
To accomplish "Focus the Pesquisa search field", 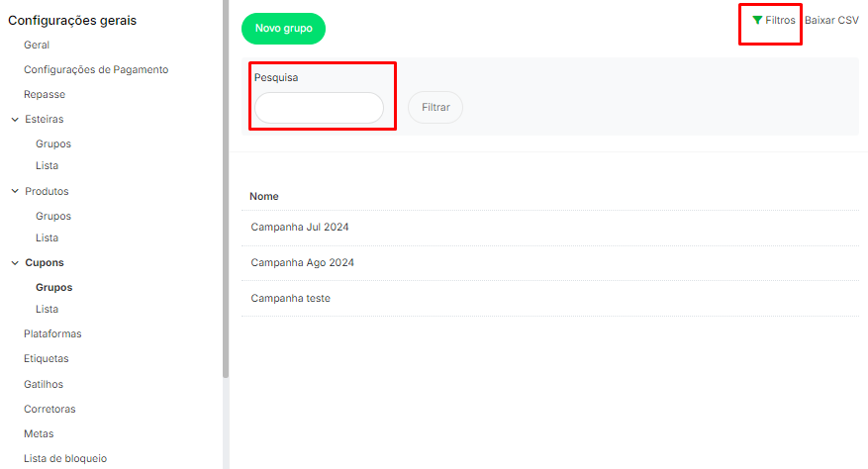I will click(x=319, y=108).
